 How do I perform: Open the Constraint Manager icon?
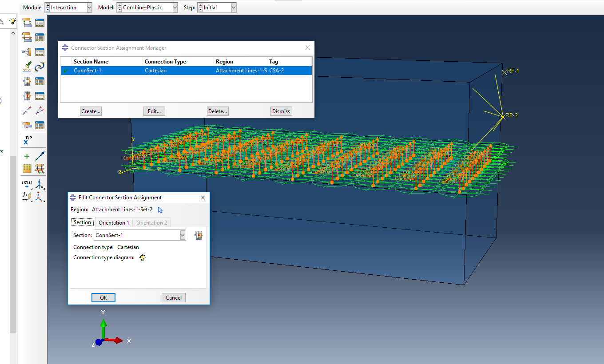(x=40, y=52)
